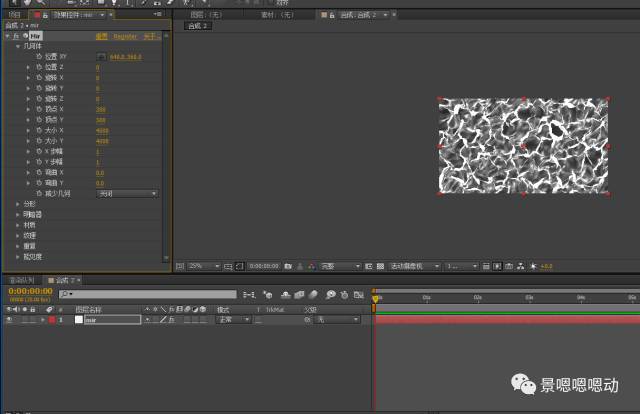The width and height of the screenshot is (640, 414).
Task: Toggle visibility eye of mir layer
Action: [x=9, y=320]
